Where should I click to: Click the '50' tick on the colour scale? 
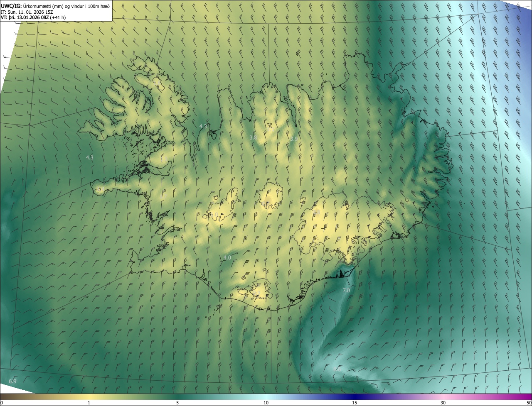click(529, 403)
